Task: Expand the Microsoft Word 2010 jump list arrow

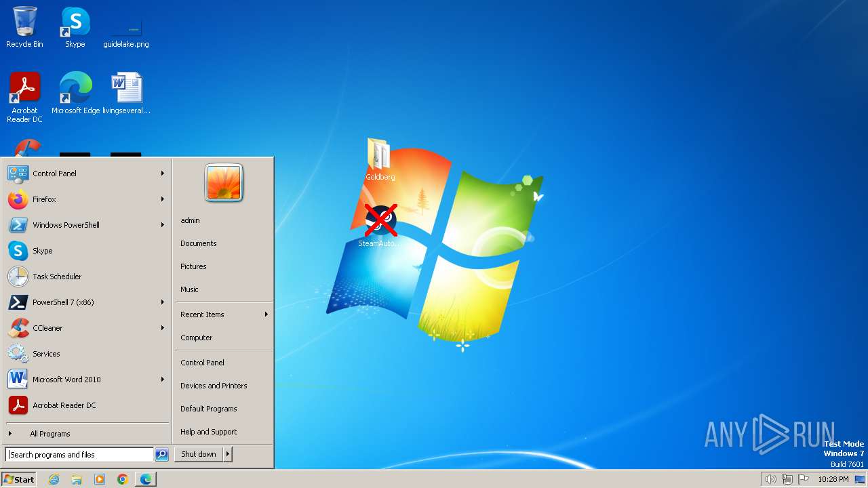Action: point(163,380)
